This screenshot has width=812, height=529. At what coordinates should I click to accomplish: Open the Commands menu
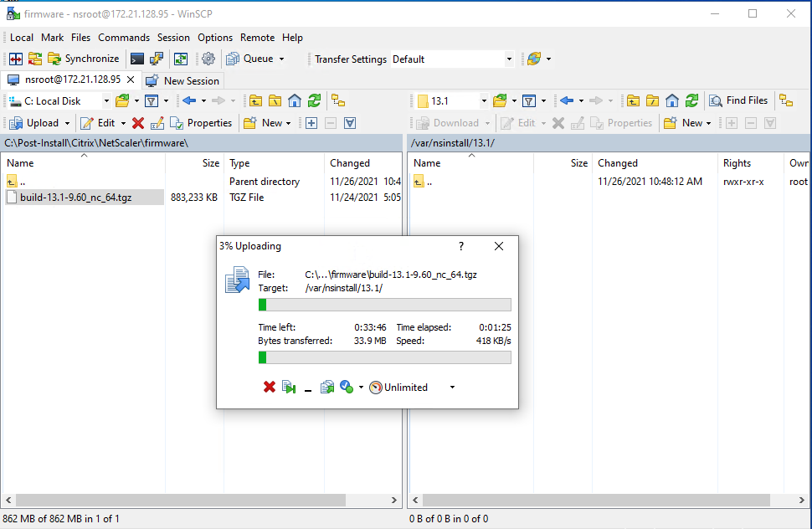click(124, 38)
